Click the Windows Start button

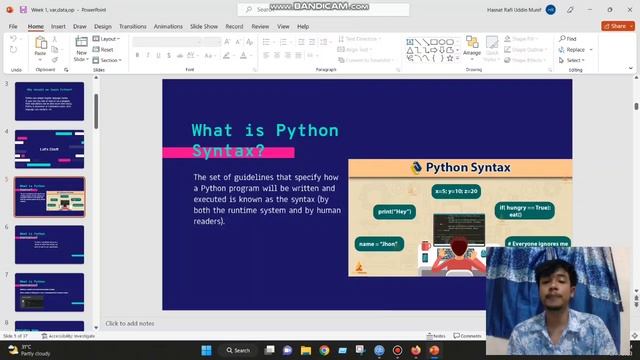tap(207, 350)
